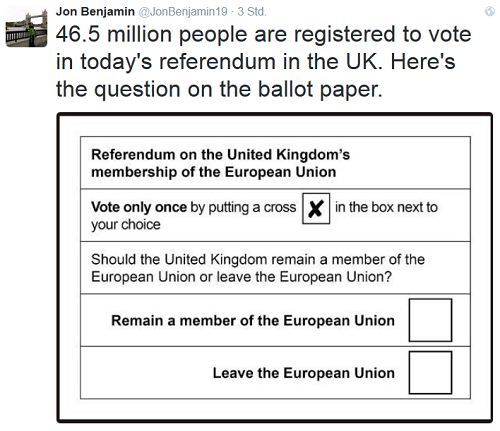Image resolution: width=500 pixels, height=431 pixels.
Task: Click 'the question on the ballot paper' text
Action: coord(219,89)
